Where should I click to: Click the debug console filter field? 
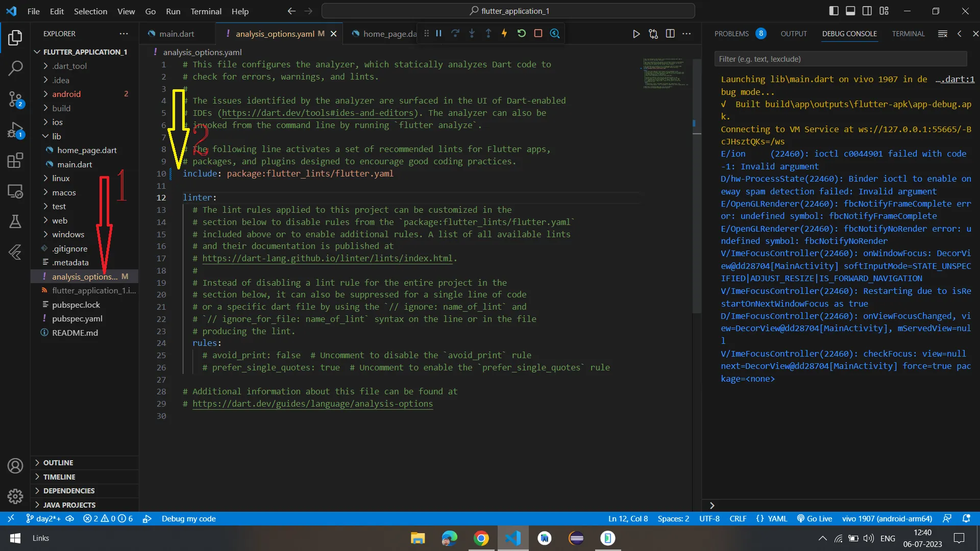(x=840, y=59)
